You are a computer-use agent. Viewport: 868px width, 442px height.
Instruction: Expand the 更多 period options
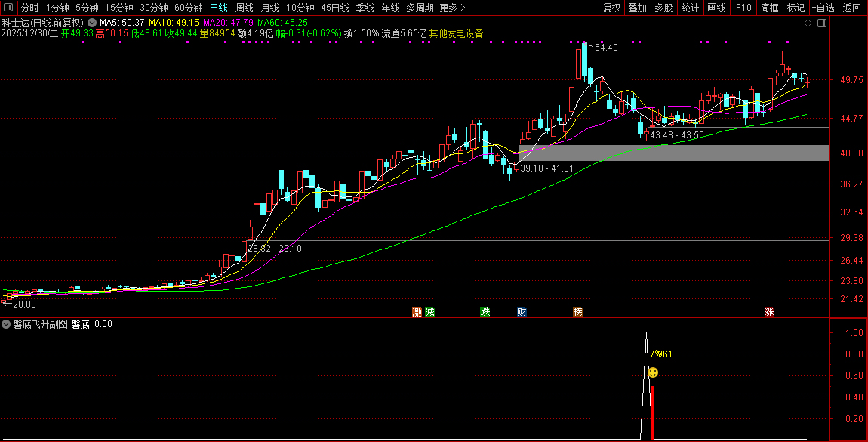click(452, 8)
